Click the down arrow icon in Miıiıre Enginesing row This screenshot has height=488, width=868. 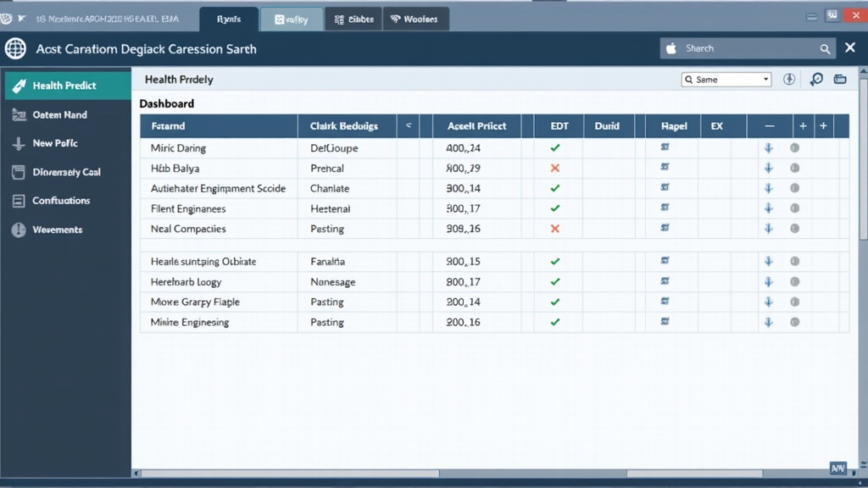(x=768, y=322)
